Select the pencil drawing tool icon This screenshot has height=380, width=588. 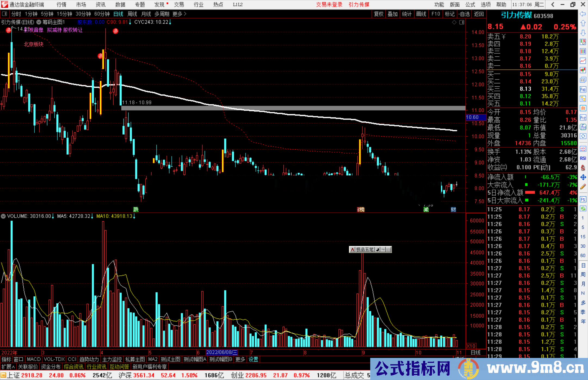[x=583, y=187]
